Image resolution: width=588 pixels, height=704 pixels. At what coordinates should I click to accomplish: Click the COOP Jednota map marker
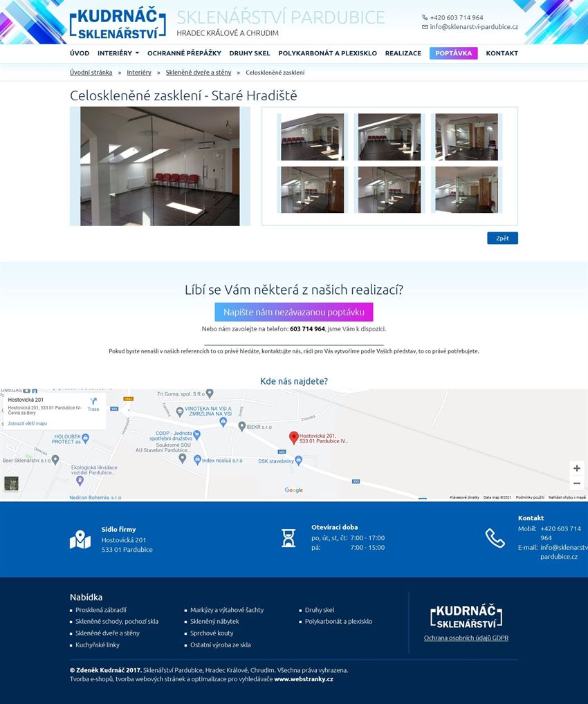(196, 434)
